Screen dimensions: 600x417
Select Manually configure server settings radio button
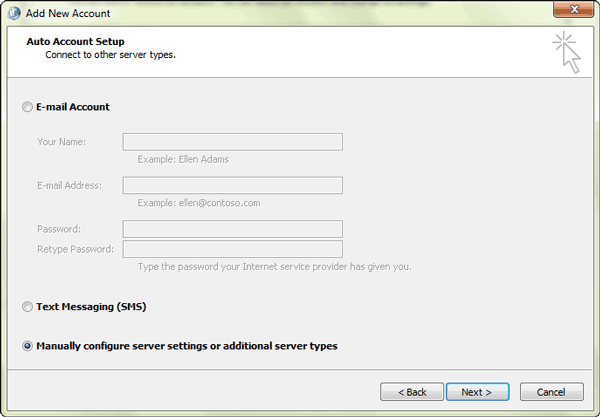click(x=27, y=346)
